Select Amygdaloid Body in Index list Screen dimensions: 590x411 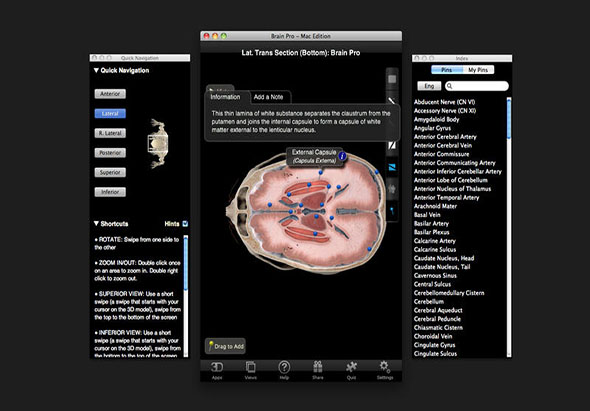tap(436, 119)
